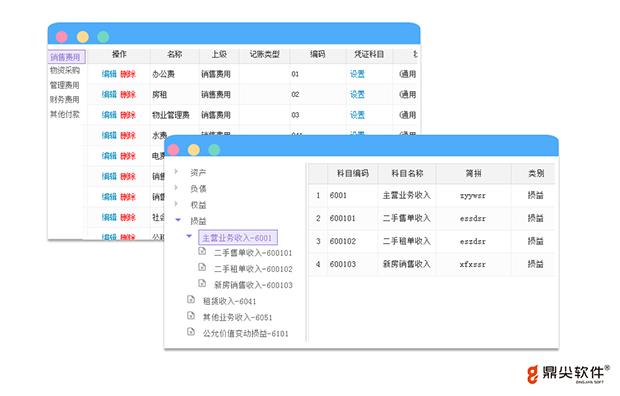
Task: Click the green dot on the front window
Action: pyautogui.click(x=214, y=150)
